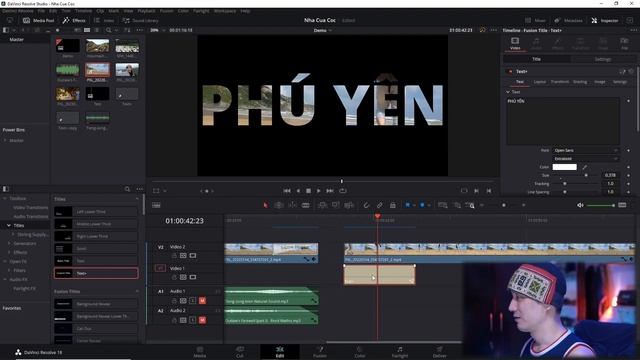Click the text Size slider handle

point(586,175)
